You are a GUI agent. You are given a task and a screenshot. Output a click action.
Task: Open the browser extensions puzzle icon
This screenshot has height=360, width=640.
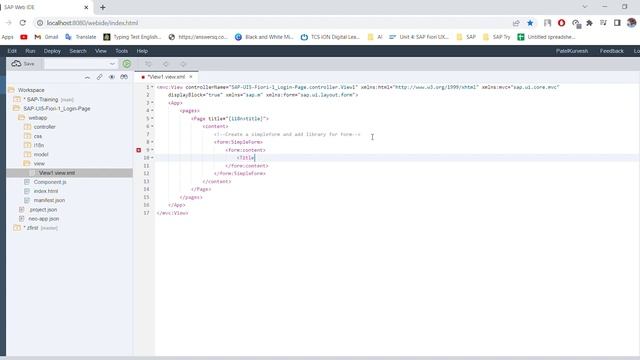(x=589, y=23)
